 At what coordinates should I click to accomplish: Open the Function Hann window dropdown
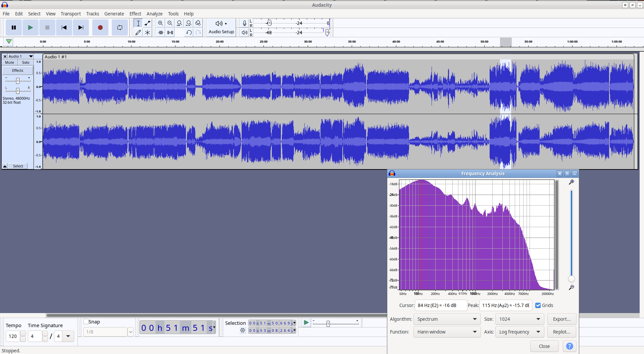pos(447,332)
